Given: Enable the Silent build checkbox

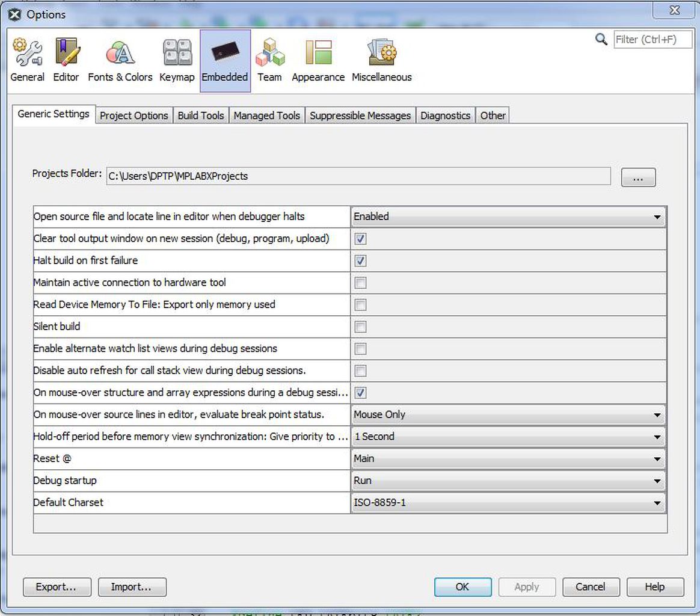Looking at the screenshot, I should click(x=360, y=327).
